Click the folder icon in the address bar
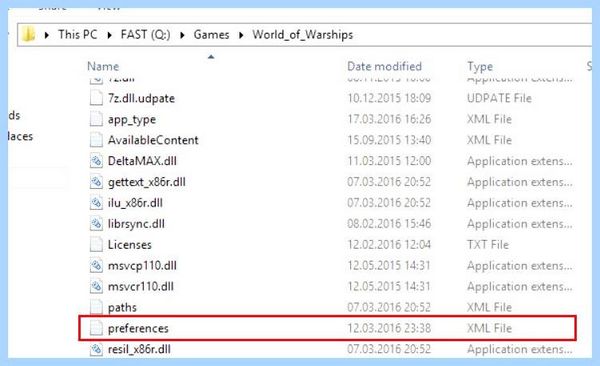 29,35
